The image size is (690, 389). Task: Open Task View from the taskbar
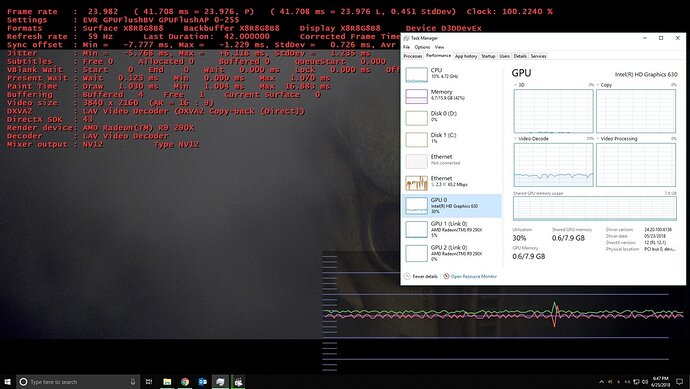[x=149, y=382]
